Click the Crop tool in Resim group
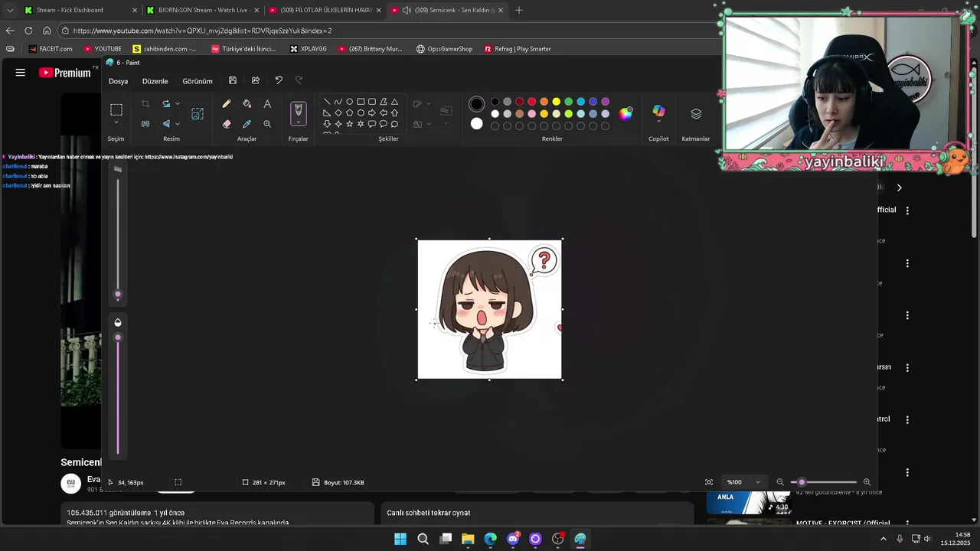The image size is (980, 551). point(145,104)
